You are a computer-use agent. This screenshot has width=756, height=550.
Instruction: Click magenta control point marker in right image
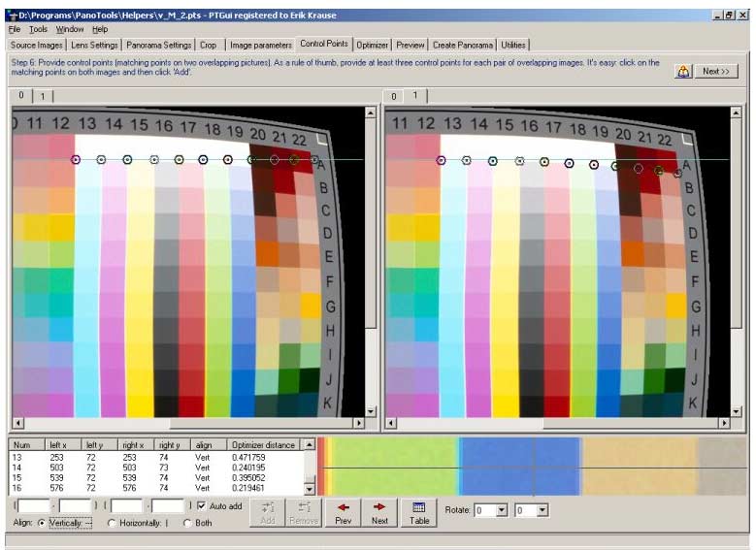442,160
